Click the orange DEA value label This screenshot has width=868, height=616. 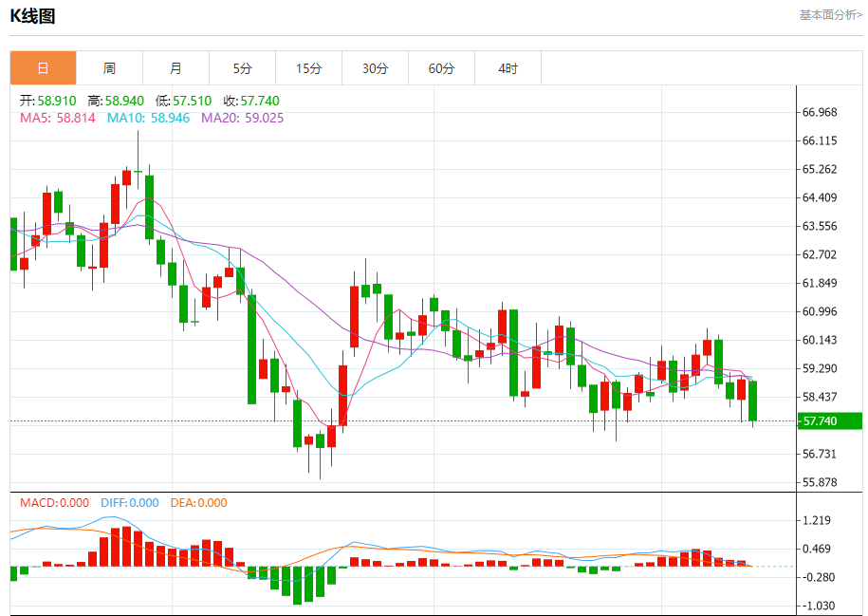198,503
